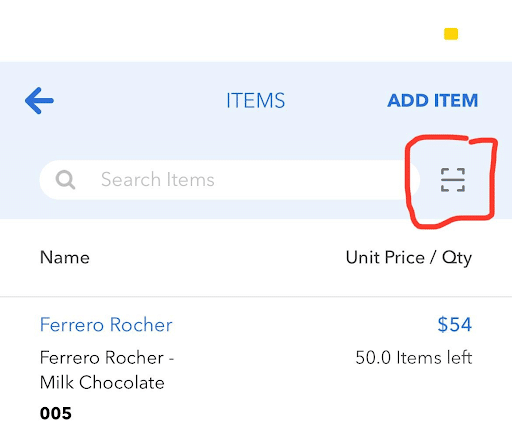Select the $54 unit price
This screenshot has width=512, height=435.
[455, 325]
